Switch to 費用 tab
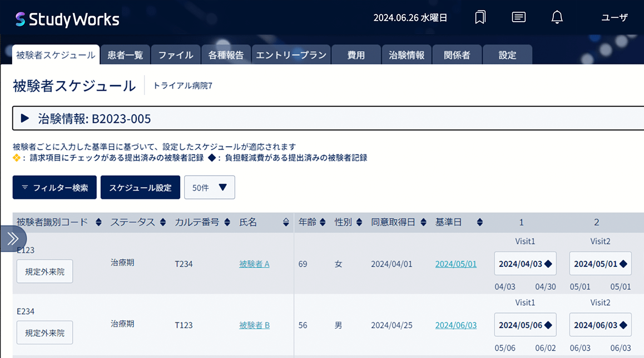This screenshot has height=358, width=644. tap(356, 55)
